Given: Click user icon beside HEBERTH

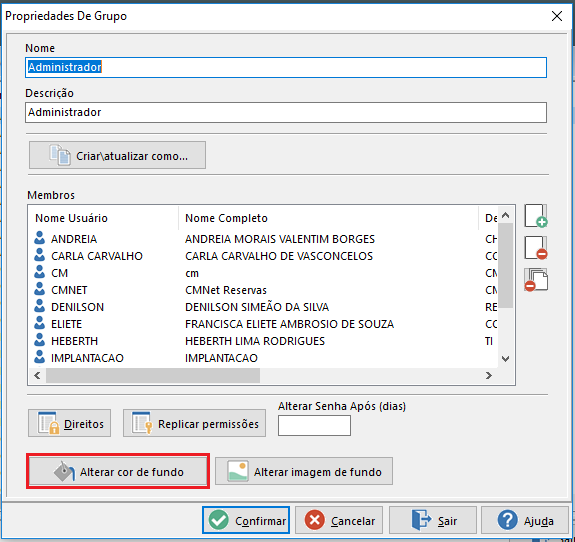Looking at the screenshot, I should (39, 340).
